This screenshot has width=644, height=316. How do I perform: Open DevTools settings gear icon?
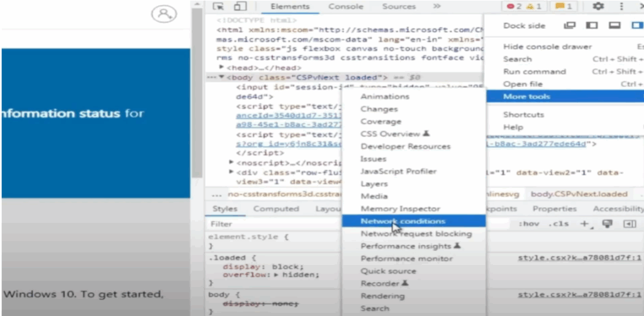[598, 6]
